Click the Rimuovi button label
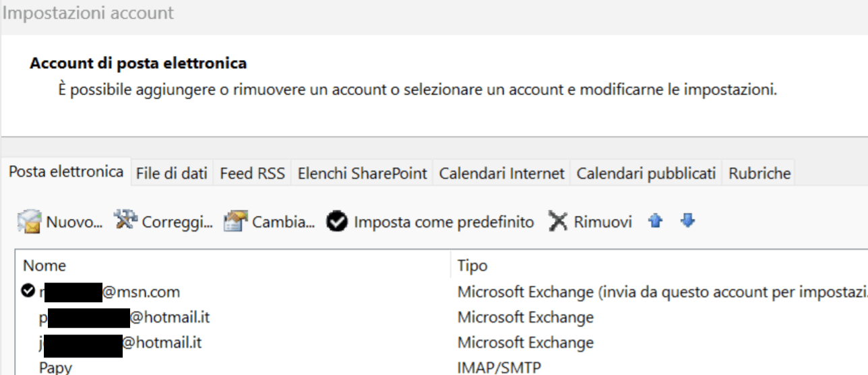 [x=603, y=222]
